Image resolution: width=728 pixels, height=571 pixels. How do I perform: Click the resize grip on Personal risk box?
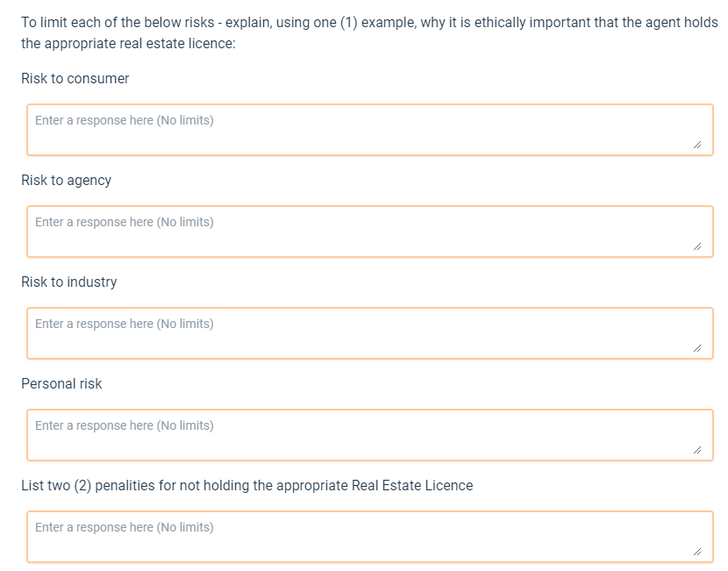tap(697, 450)
